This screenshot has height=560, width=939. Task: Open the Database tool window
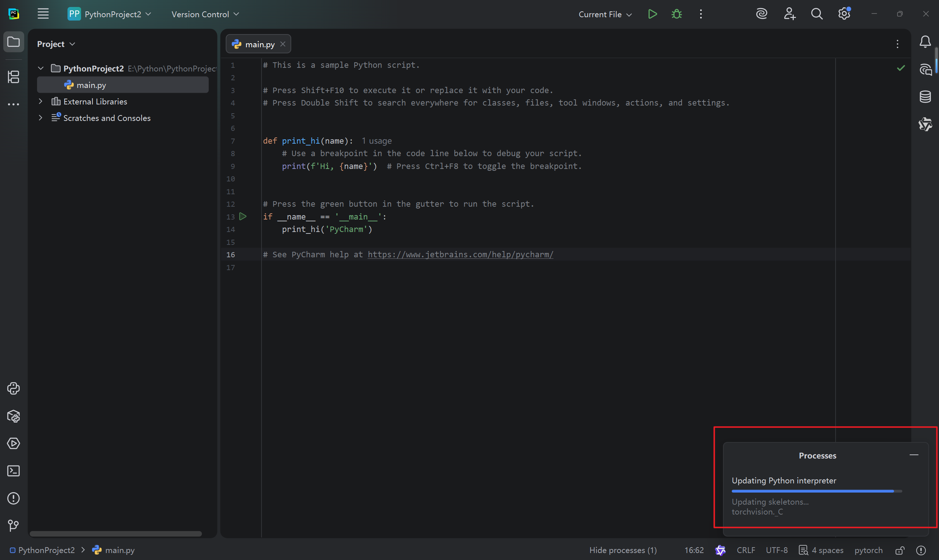tap(925, 97)
